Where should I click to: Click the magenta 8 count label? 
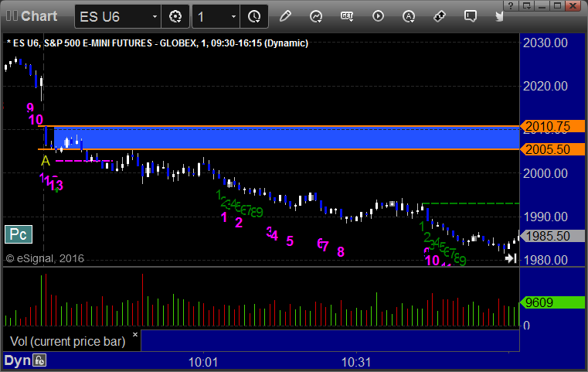click(x=341, y=251)
